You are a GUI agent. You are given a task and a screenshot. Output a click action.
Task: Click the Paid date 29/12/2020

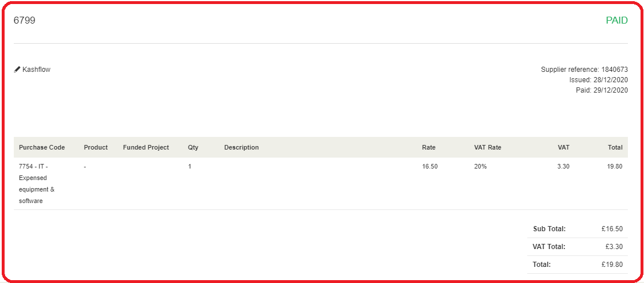pyautogui.click(x=601, y=90)
